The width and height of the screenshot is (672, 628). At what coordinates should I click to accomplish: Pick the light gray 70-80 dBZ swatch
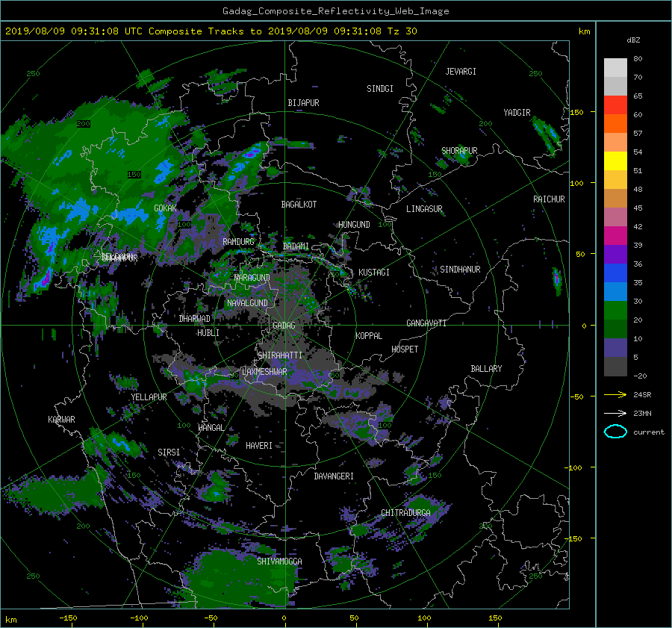615,68
